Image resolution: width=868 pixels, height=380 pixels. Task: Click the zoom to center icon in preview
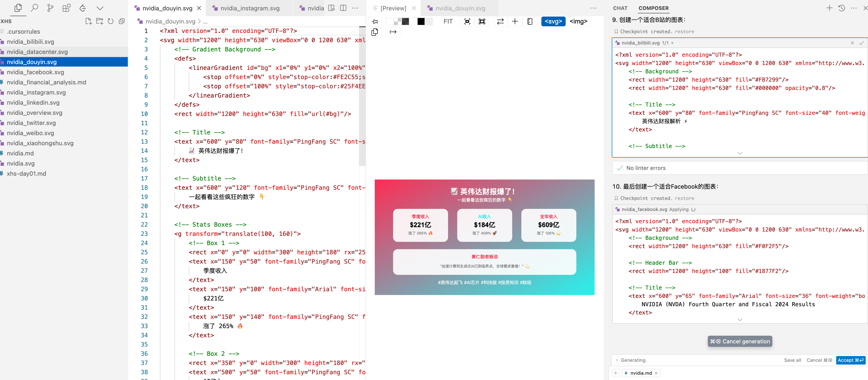pos(467,22)
